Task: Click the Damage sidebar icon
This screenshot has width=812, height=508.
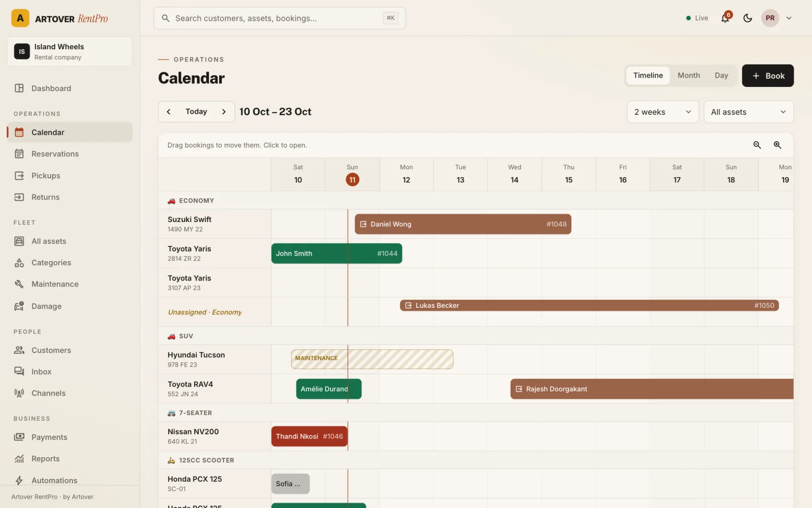Action: click(x=19, y=306)
